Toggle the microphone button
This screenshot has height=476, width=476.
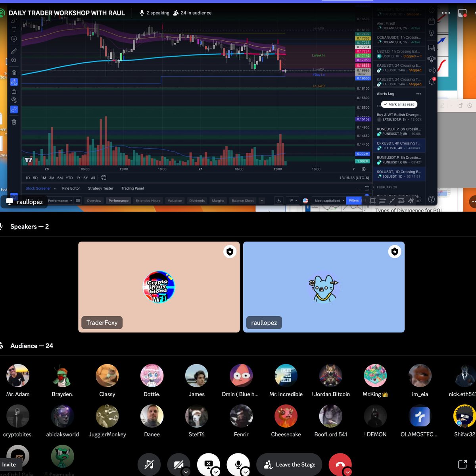click(x=238, y=464)
